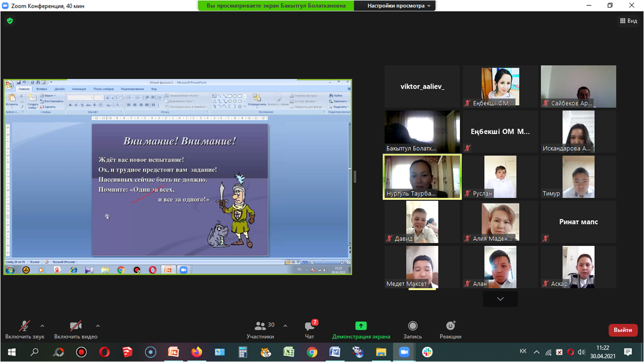Click the red Выйти leave button

[623, 330]
